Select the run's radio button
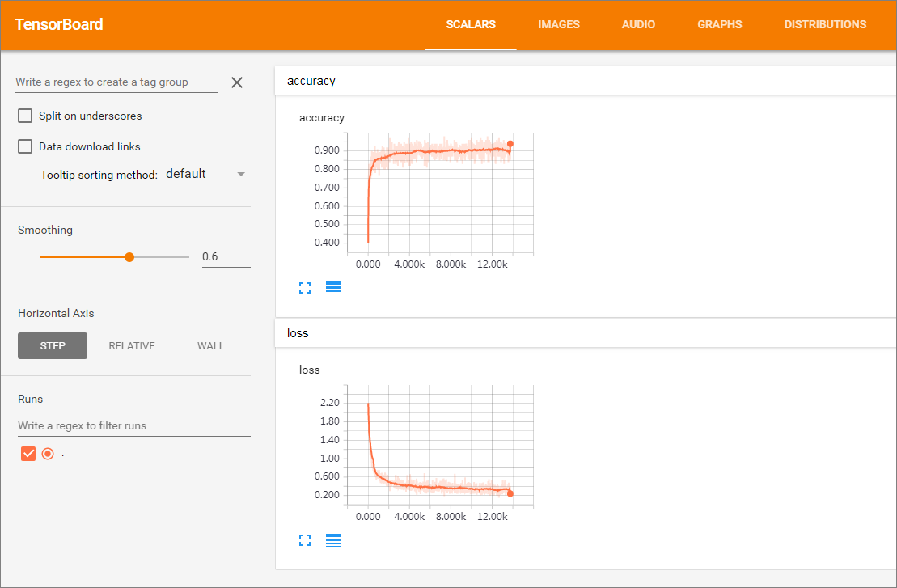This screenshot has height=588, width=897. 48,454
